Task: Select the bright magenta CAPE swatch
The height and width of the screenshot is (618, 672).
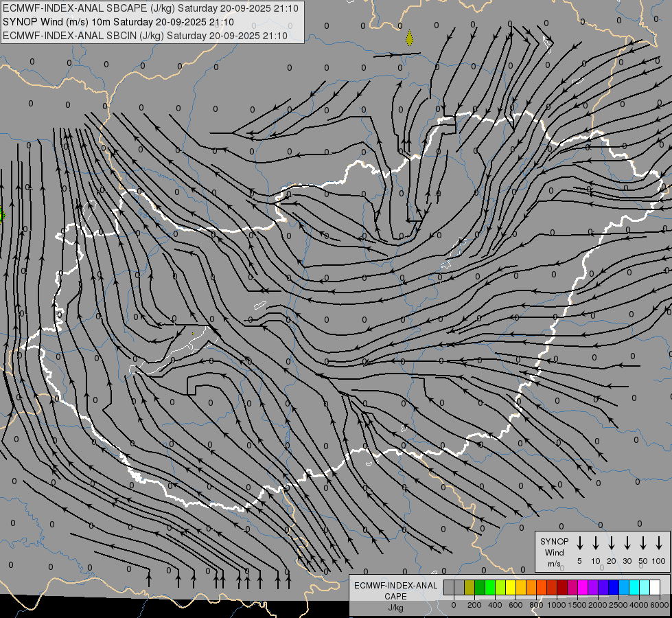Action: tap(583, 587)
